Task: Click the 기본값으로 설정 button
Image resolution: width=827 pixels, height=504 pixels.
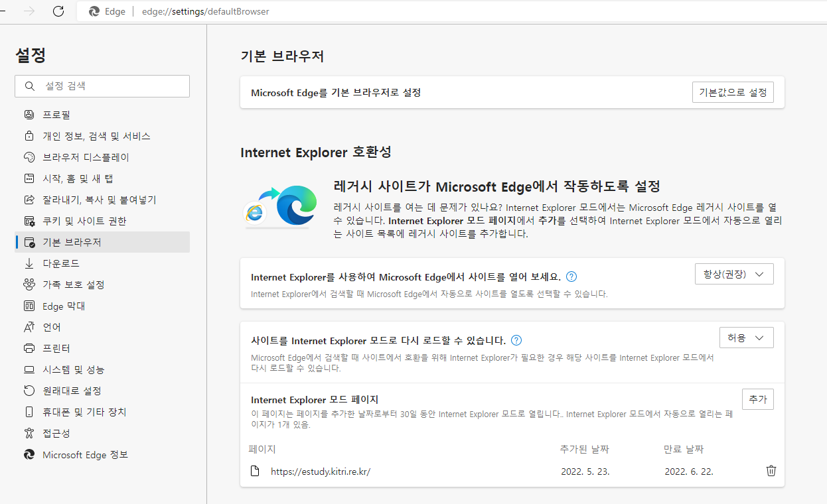Action: pyautogui.click(x=733, y=92)
